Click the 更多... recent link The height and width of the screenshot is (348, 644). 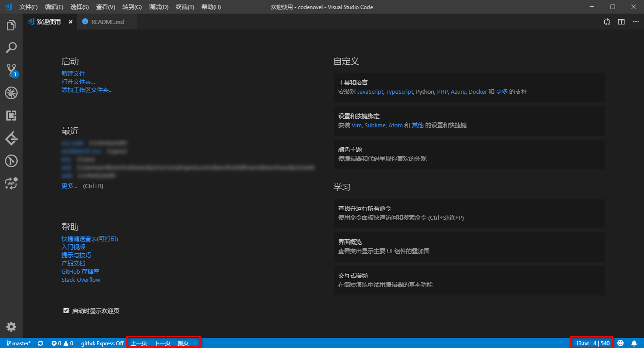[69, 186]
